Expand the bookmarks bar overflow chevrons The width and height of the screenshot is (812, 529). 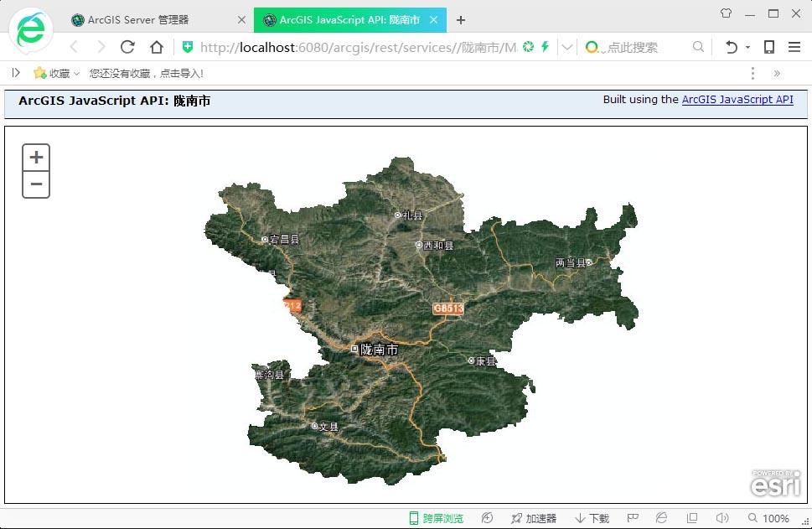click(777, 74)
